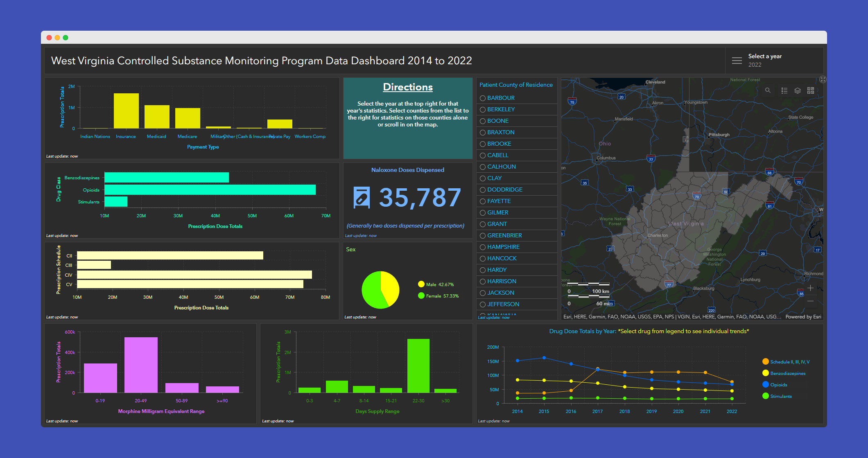This screenshot has height=458, width=868.
Task: Select the BARBOUR county radio button
Action: tap(483, 98)
